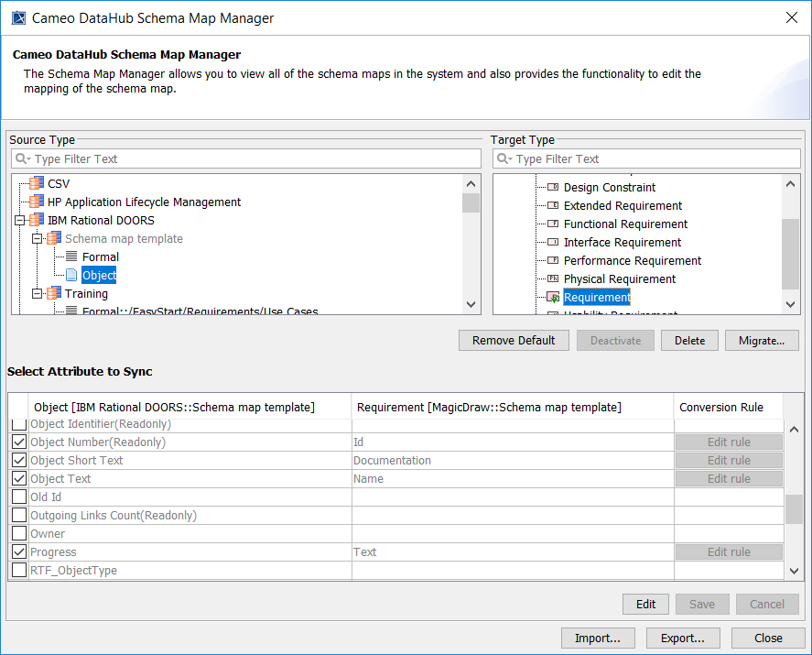
Task: Collapse the Schema map template node
Action: coord(38,238)
